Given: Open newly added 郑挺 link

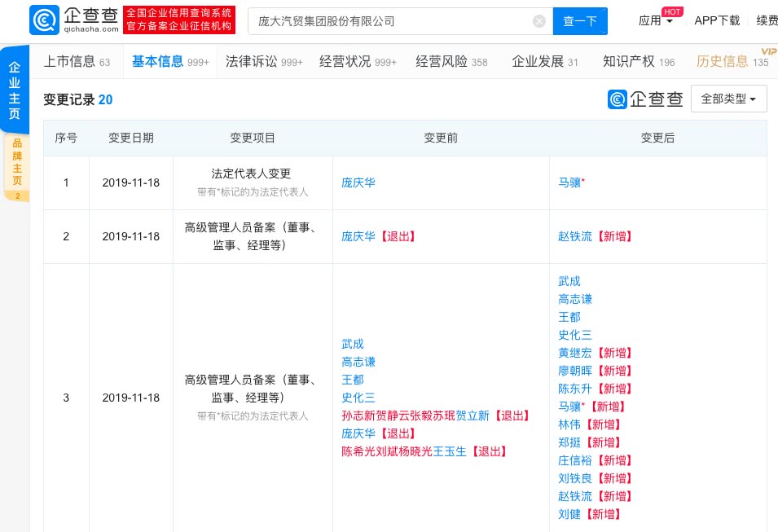Looking at the screenshot, I should [x=569, y=442].
